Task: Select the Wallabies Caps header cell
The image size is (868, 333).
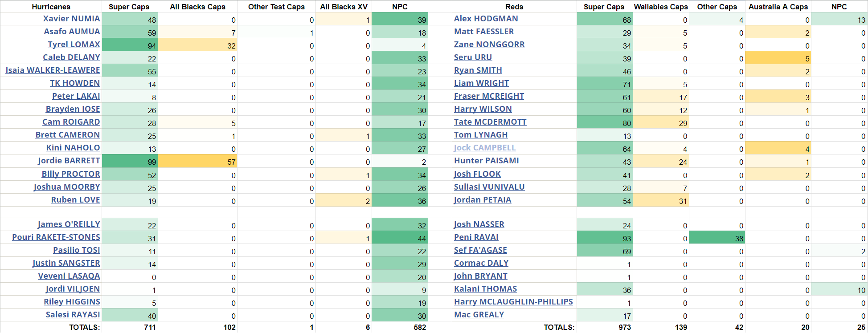Action: coord(661,7)
